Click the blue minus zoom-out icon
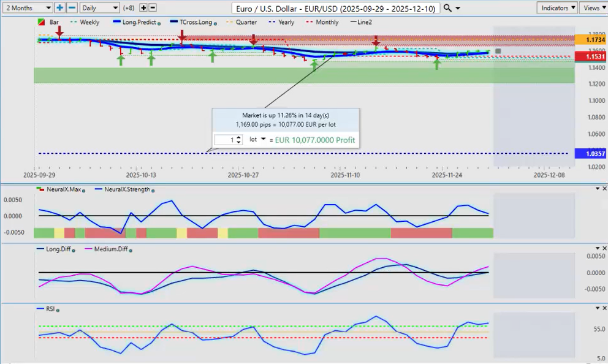 (x=72, y=8)
